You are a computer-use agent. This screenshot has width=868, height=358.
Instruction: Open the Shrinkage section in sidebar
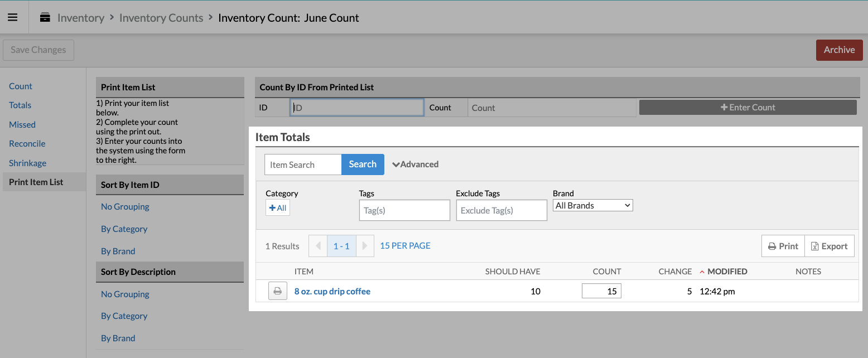pos(28,163)
